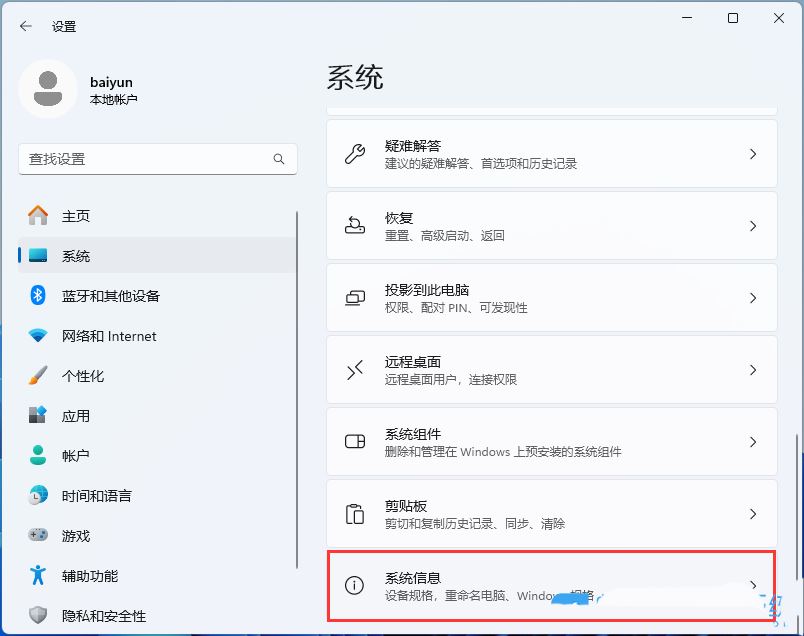The height and width of the screenshot is (636, 804).
Task: Click the info icon beside 系统信息
Action: pyautogui.click(x=354, y=585)
